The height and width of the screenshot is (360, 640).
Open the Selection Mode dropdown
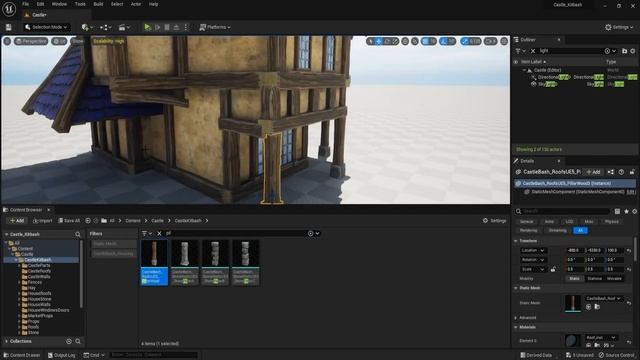(46, 27)
